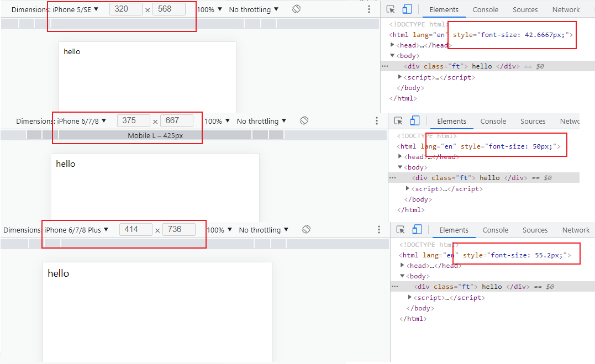Switch to Console tab in the top DevTools panel
The image size is (595, 364).
[x=485, y=9]
